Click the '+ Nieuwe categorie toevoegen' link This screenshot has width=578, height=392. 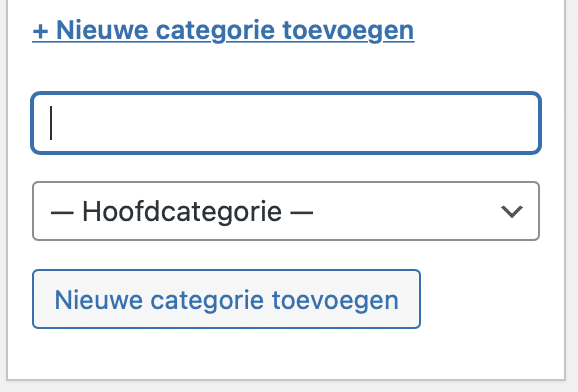(223, 31)
